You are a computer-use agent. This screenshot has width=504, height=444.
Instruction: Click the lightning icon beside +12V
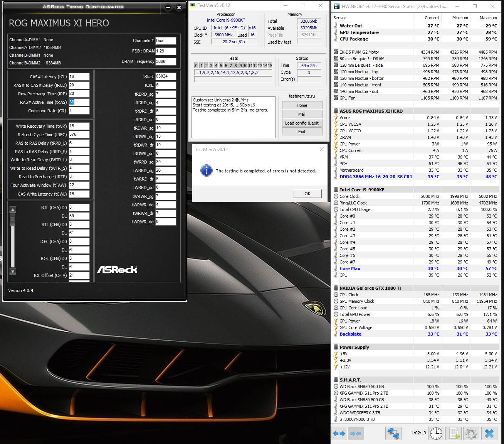point(336,367)
